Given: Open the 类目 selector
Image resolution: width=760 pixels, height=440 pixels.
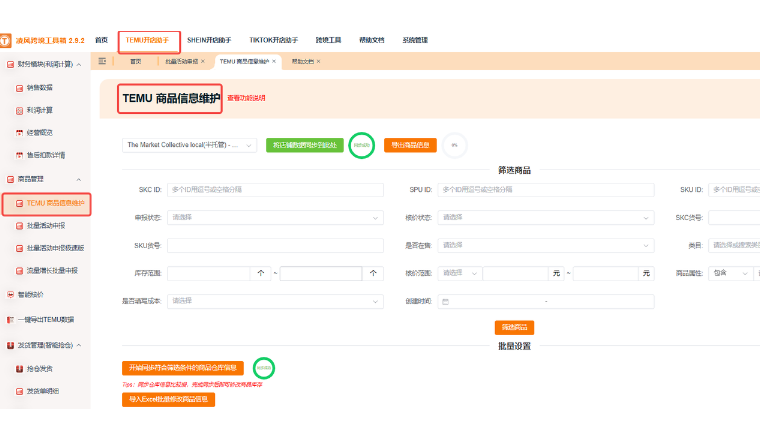Looking at the screenshot, I should 734,246.
